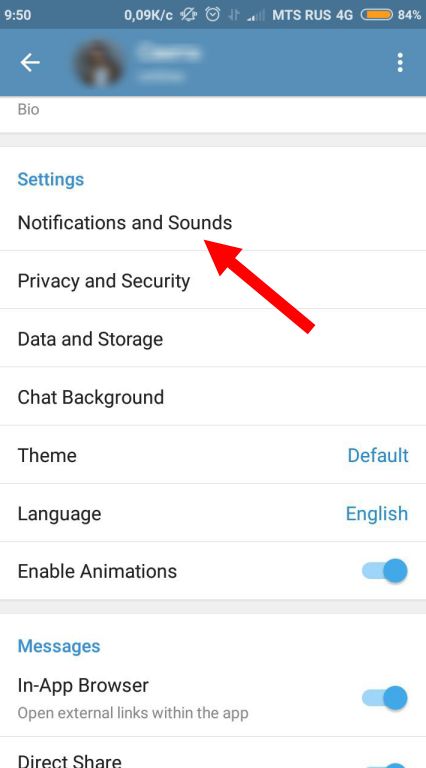Tap the battery indicator icon
This screenshot has height=768, width=426.
click(x=377, y=15)
